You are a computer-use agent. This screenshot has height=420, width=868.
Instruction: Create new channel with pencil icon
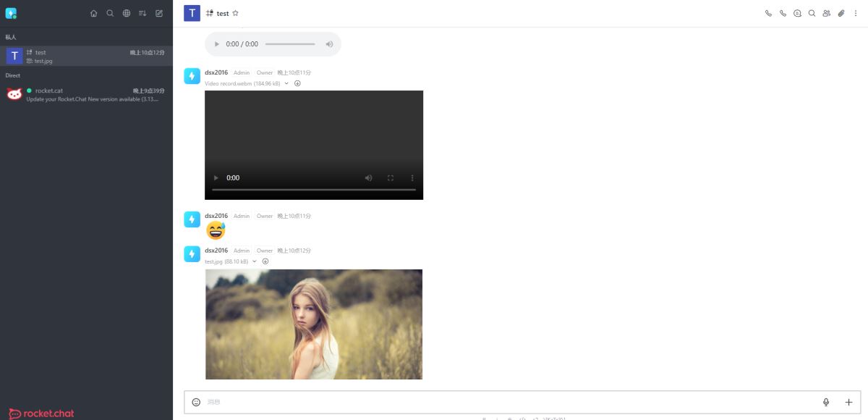click(159, 13)
